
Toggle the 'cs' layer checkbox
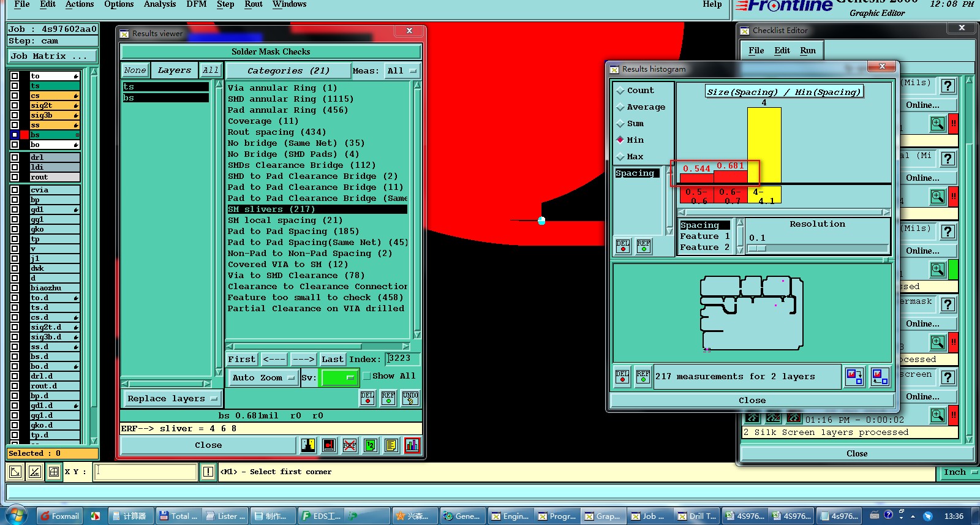coord(15,96)
